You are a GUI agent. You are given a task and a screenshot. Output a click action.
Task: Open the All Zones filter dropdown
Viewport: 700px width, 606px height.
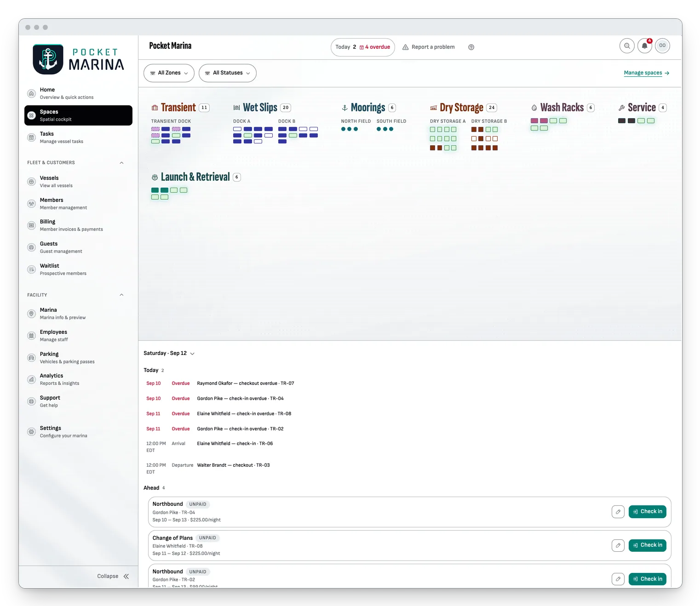tap(169, 73)
